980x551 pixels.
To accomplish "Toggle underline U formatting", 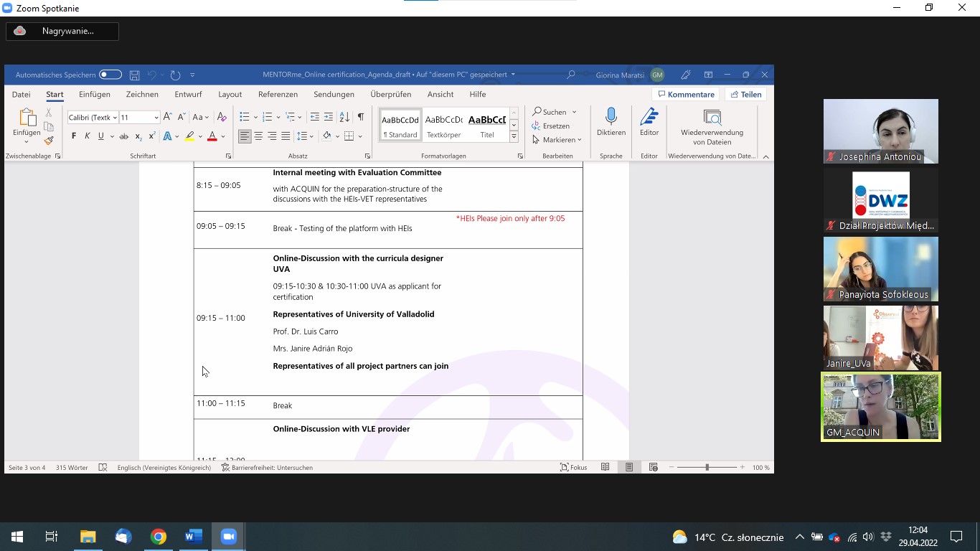I will tap(101, 136).
